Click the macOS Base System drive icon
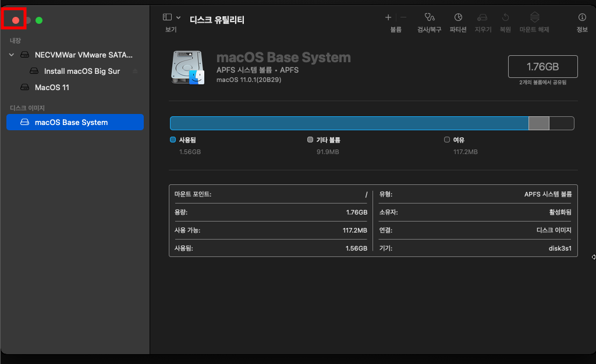 (x=188, y=67)
